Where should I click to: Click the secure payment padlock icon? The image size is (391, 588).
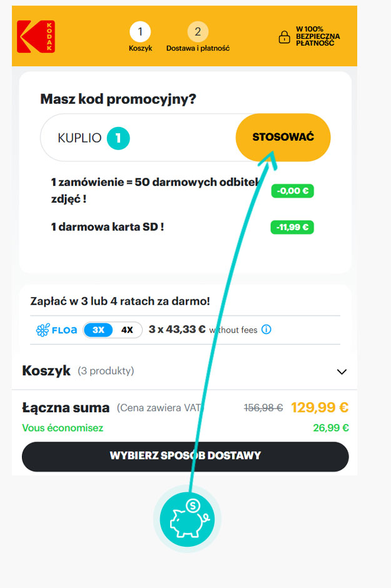(284, 37)
